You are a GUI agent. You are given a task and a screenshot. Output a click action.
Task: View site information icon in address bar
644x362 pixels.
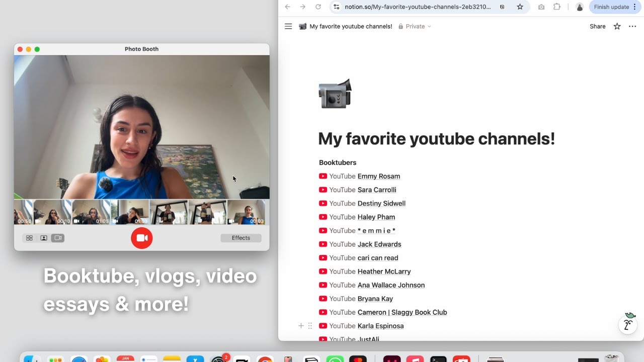point(337,7)
